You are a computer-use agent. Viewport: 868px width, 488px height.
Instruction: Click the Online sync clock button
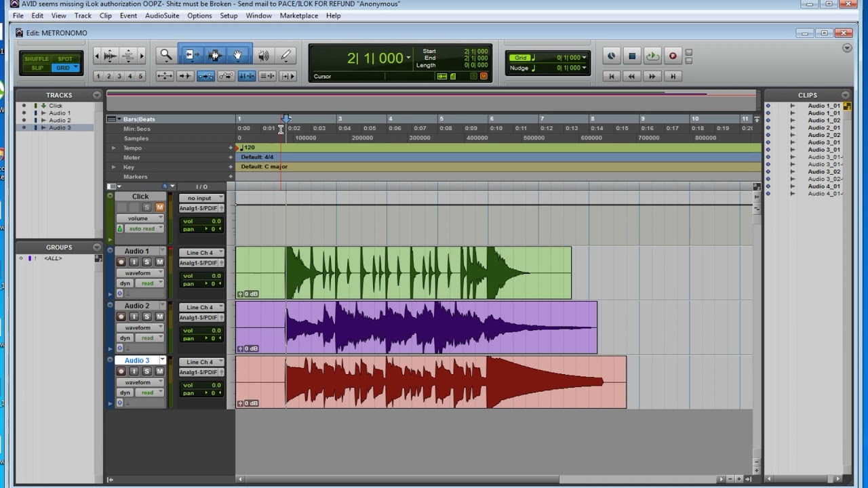point(611,56)
